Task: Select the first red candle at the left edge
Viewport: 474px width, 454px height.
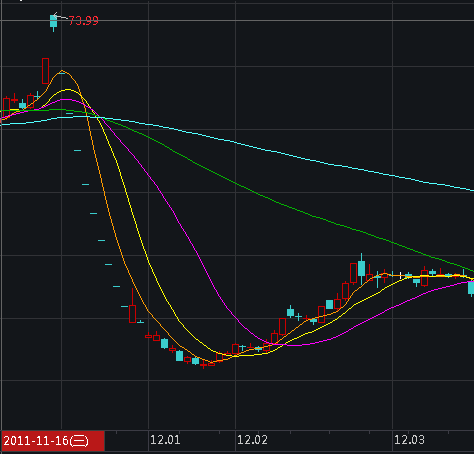Action: [x=6, y=105]
